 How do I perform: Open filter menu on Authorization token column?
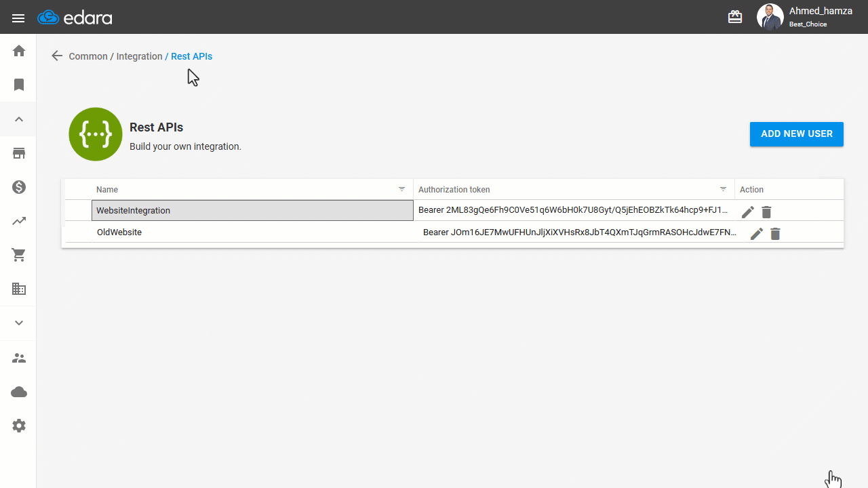pyautogui.click(x=724, y=189)
